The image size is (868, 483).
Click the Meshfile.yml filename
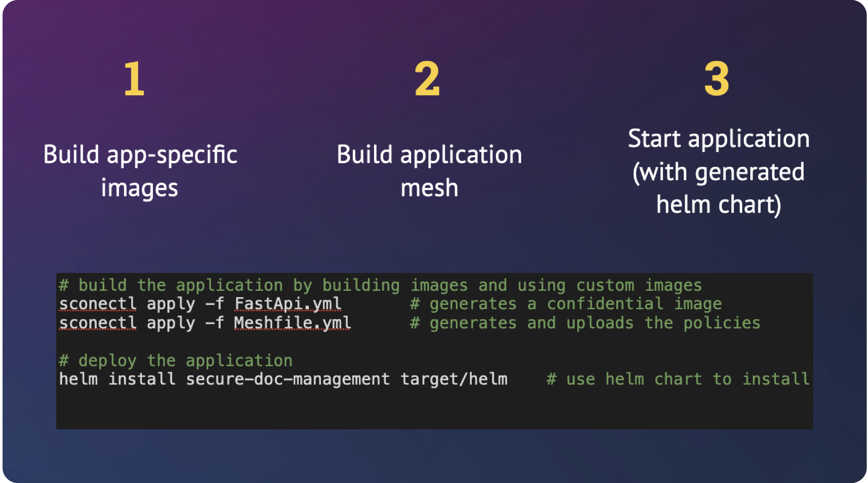(x=292, y=323)
